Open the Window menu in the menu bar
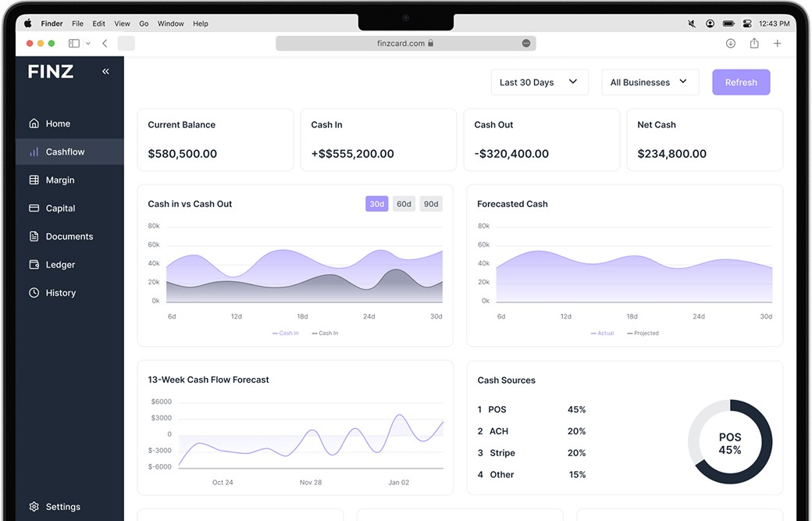 click(170, 23)
